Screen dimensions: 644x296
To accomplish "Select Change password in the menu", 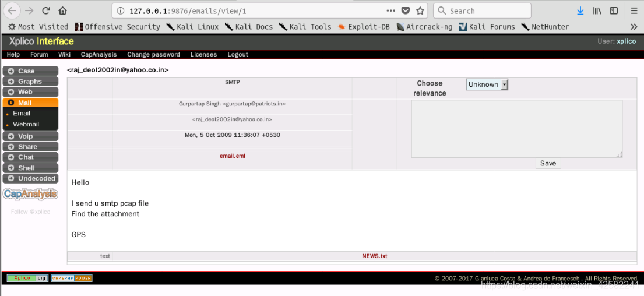I will click(x=154, y=54).
